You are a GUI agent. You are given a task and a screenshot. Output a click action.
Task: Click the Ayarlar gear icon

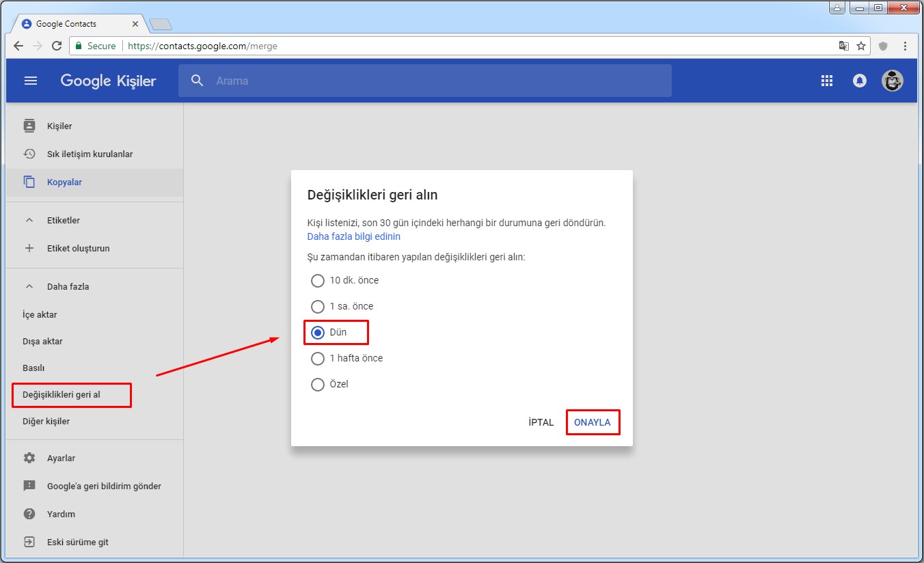pyautogui.click(x=29, y=458)
